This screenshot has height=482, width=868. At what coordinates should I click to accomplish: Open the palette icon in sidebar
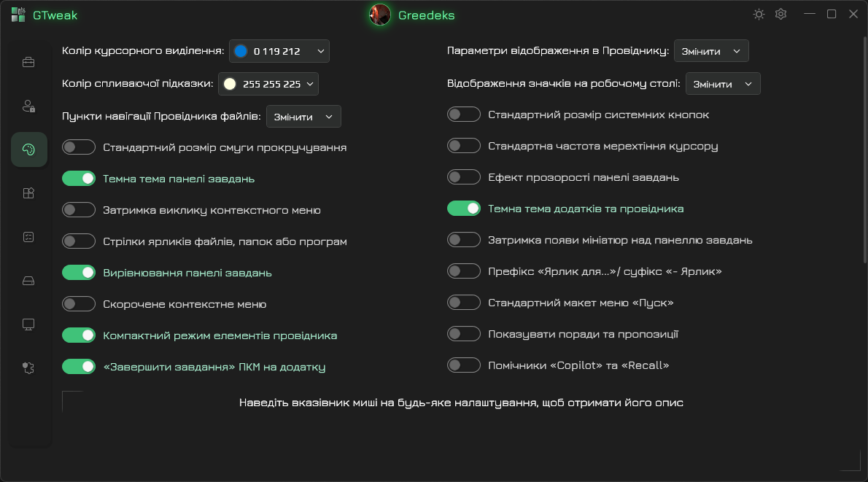(29, 149)
